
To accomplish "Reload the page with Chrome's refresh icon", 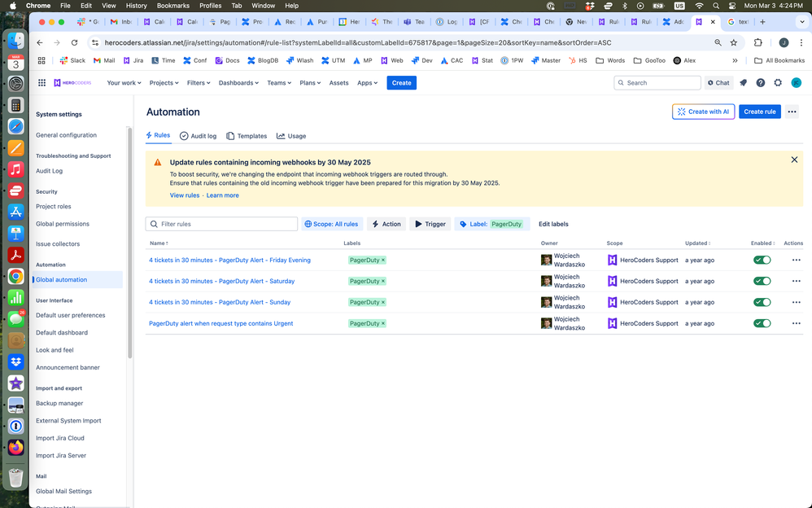I will 75,42.
